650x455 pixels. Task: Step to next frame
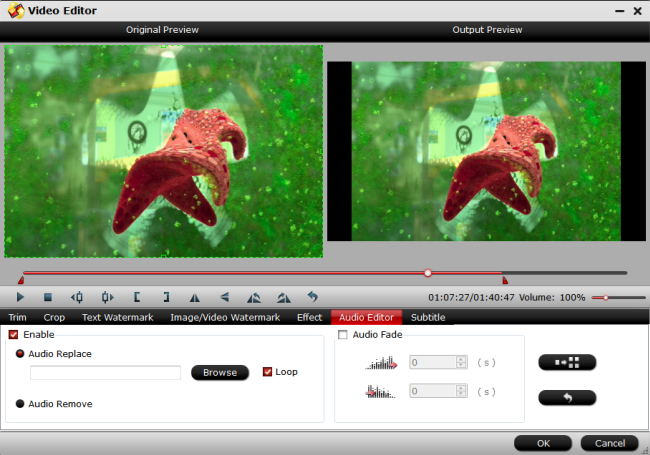click(107, 297)
